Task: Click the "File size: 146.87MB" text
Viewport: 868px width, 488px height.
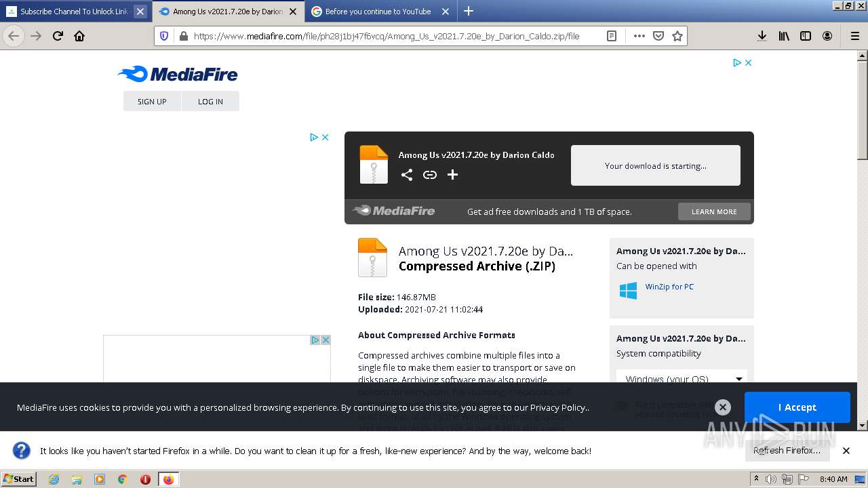Action: (x=397, y=297)
